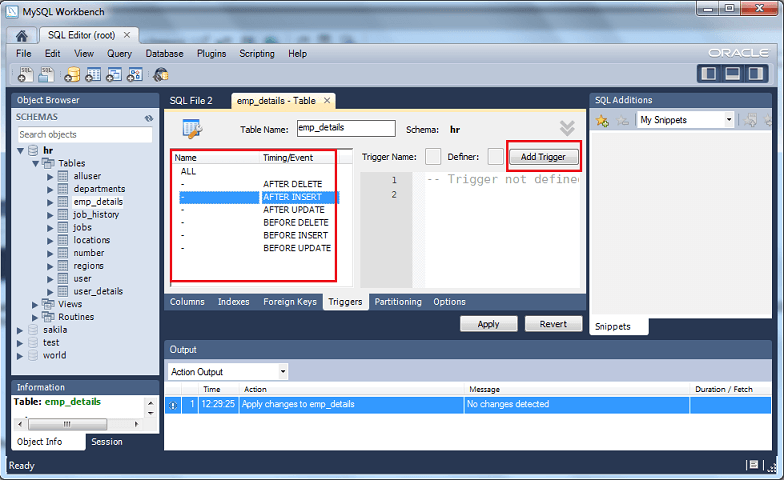Click the hr schema database icon

[33, 150]
